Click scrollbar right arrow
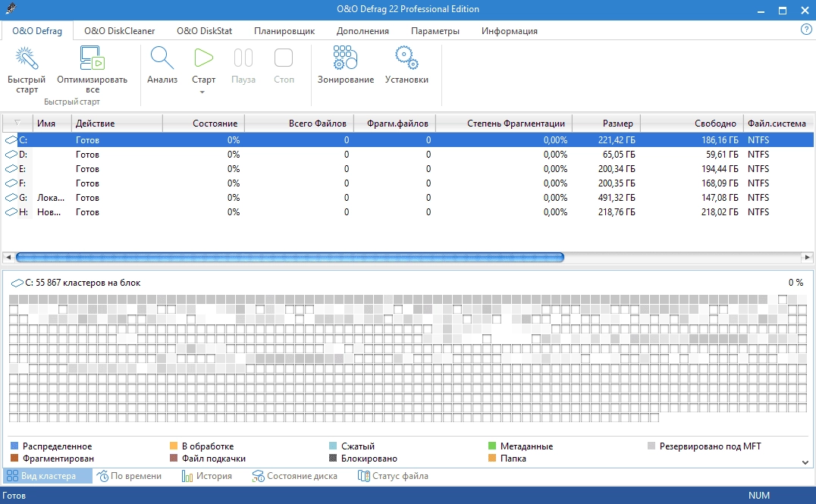Screen dimensions: 816x504 click(x=807, y=257)
